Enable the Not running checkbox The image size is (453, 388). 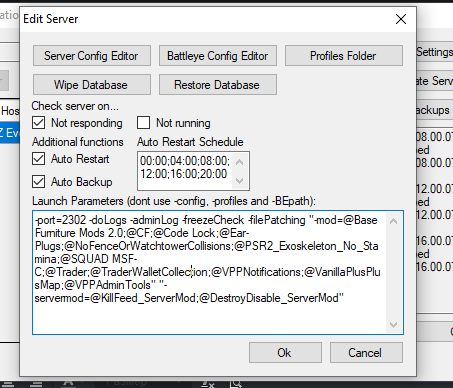pos(143,123)
